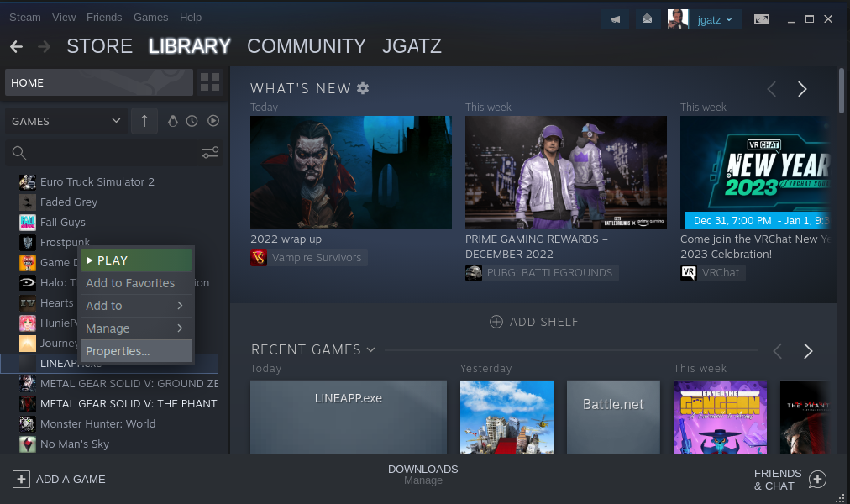Viewport: 850px width, 504px height.
Task: Open FRIENDS & CHAT panel
Action: 790,480
